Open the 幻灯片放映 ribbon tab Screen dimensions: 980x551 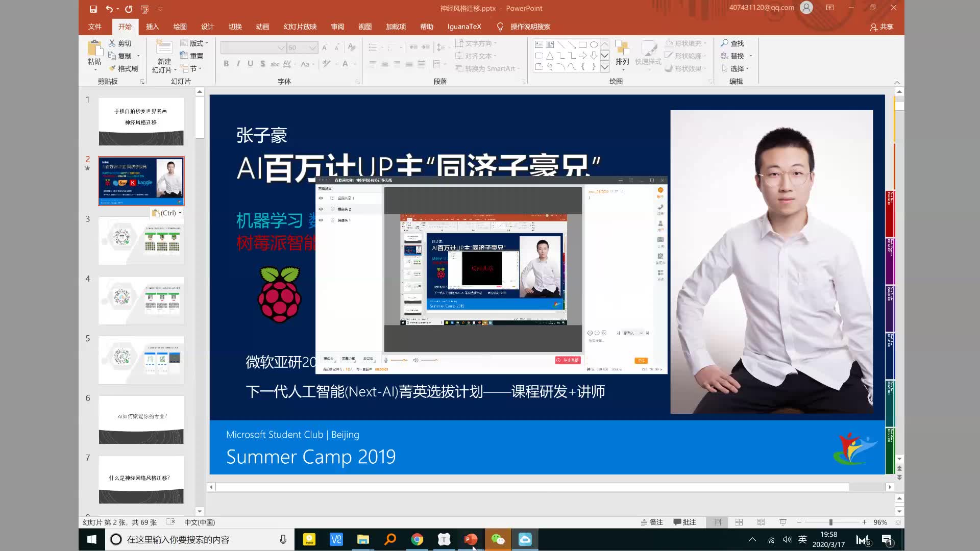[300, 27]
